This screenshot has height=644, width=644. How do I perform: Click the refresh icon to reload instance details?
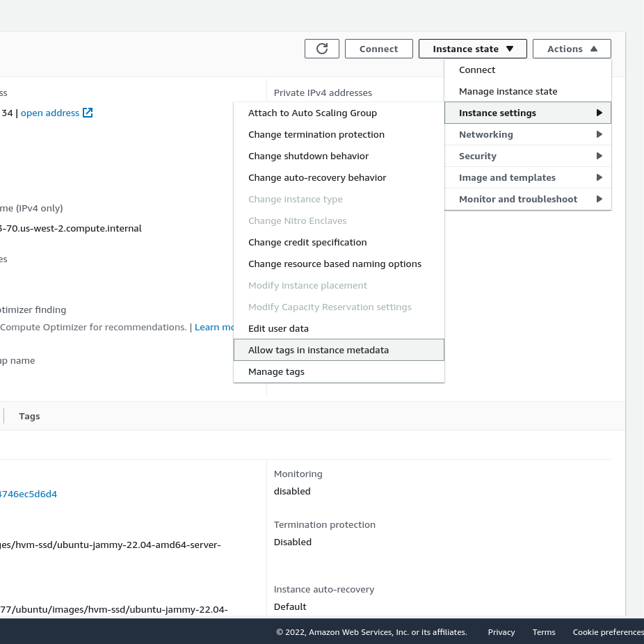321,49
